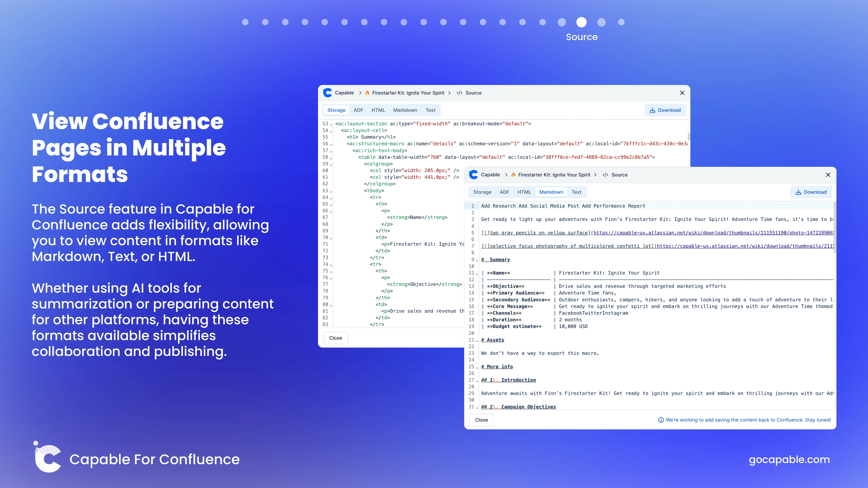Click Close button in the Markdown window
Viewport: 868px width, 488px height.
click(x=481, y=420)
